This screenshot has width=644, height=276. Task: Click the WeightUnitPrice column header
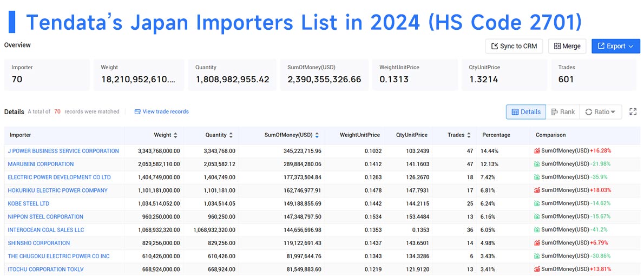tap(360, 135)
